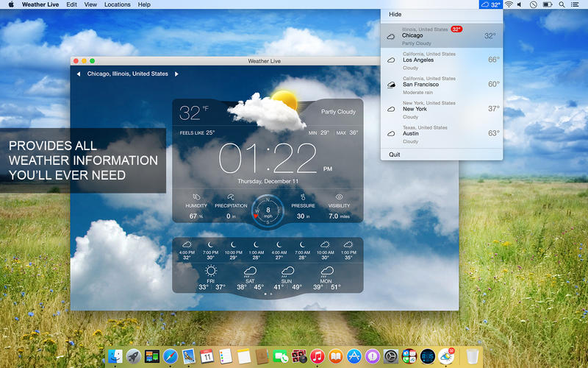Image resolution: width=588 pixels, height=368 pixels.
Task: Click the humidity droplets icon
Action: [196, 197]
